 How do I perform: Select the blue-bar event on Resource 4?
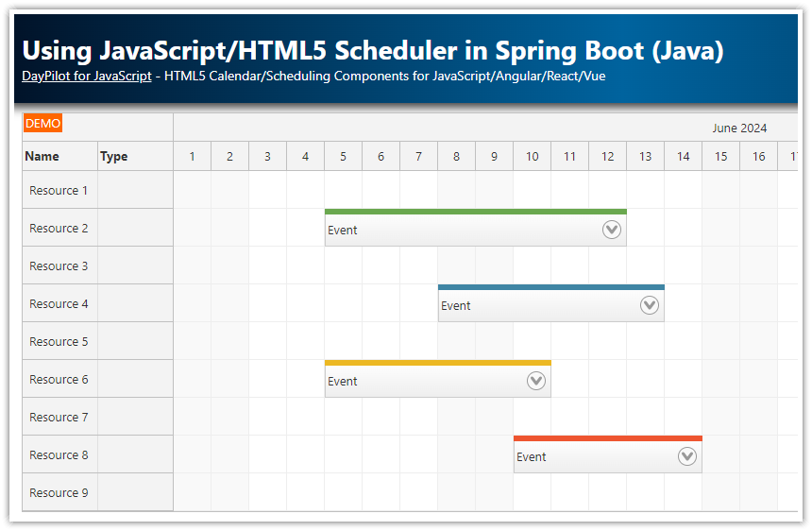point(529,305)
